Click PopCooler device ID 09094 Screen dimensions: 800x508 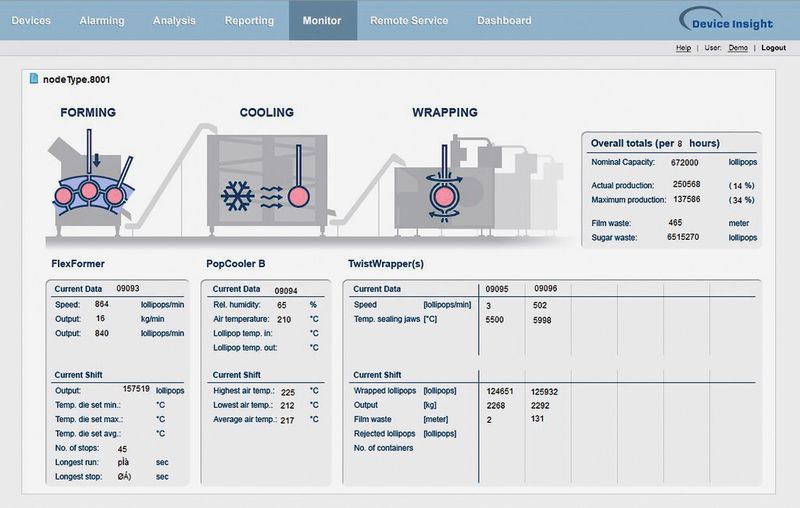(x=286, y=291)
